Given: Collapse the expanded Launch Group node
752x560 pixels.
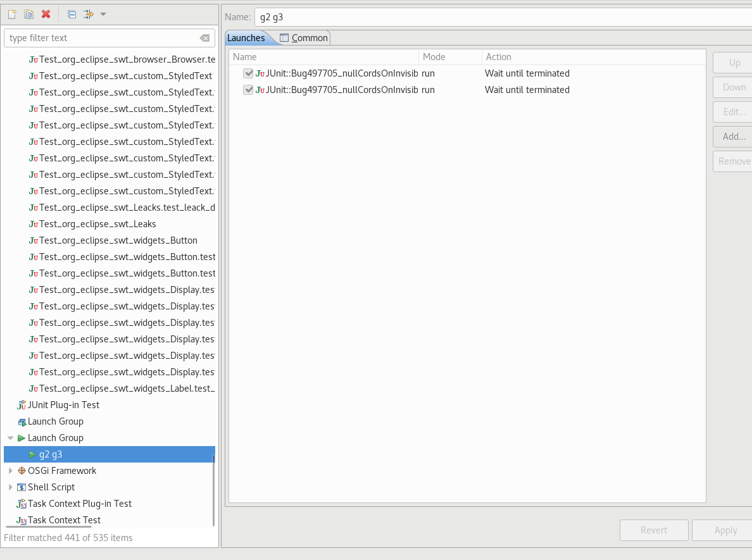Looking at the screenshot, I should (10, 438).
